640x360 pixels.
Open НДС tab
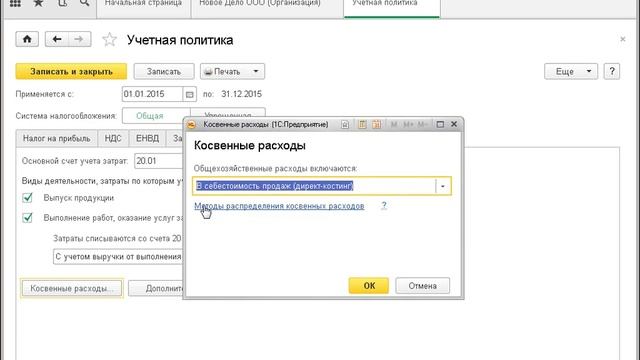(113, 138)
